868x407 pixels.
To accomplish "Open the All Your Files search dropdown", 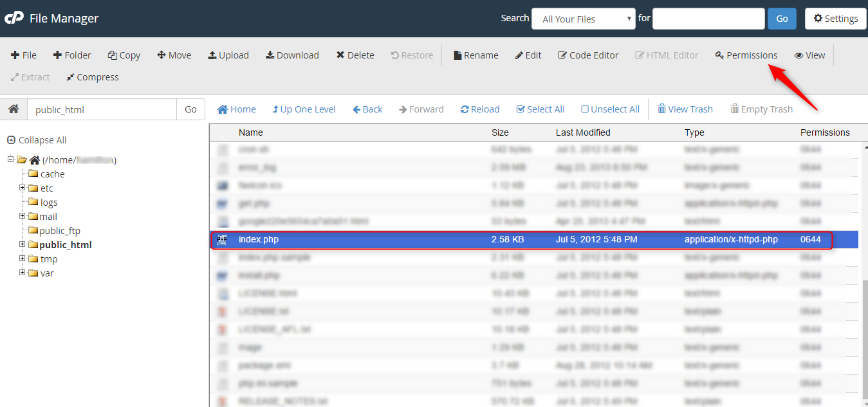I will point(582,19).
